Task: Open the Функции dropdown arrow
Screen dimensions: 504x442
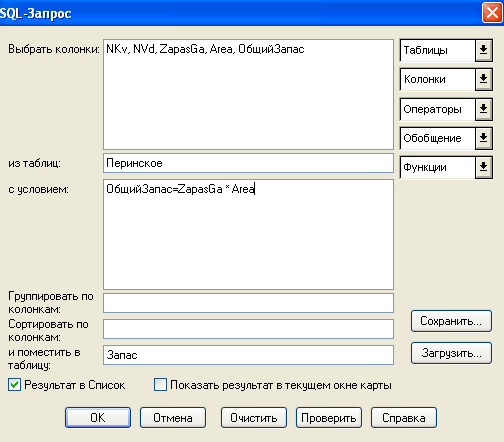Action: pos(484,167)
